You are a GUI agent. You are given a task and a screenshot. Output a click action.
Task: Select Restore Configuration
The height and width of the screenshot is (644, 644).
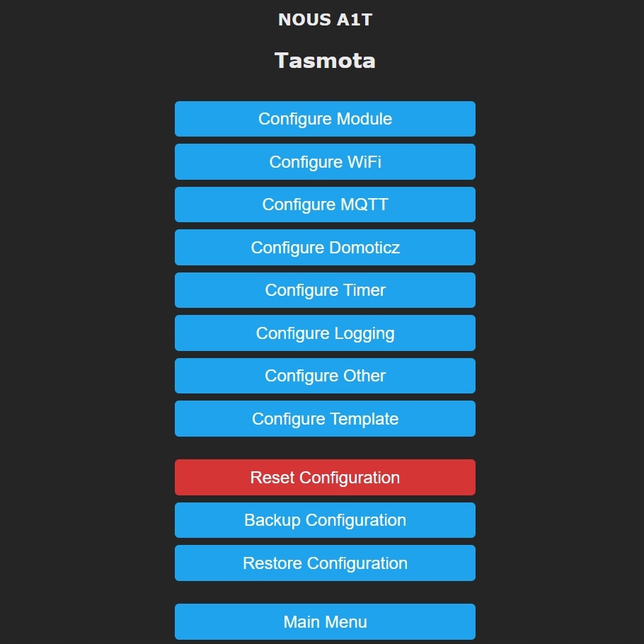tap(325, 563)
